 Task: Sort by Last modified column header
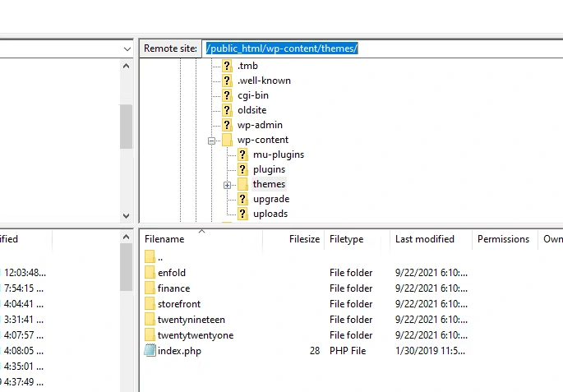424,239
